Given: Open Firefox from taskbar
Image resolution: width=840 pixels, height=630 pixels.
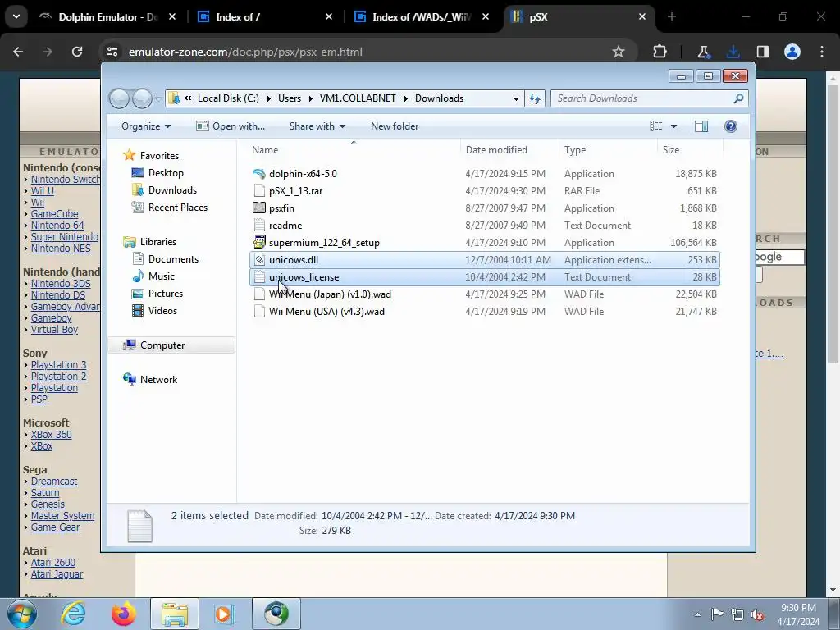Looking at the screenshot, I should coord(124,614).
